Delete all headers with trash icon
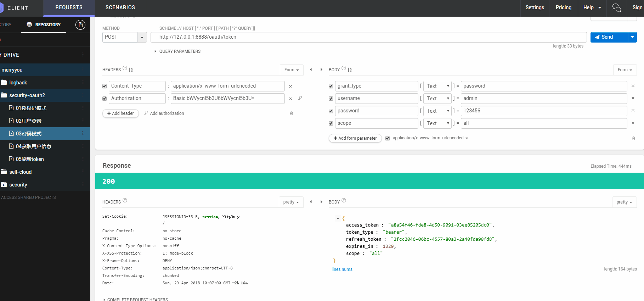Viewport: 644px width, 301px height. (291, 113)
